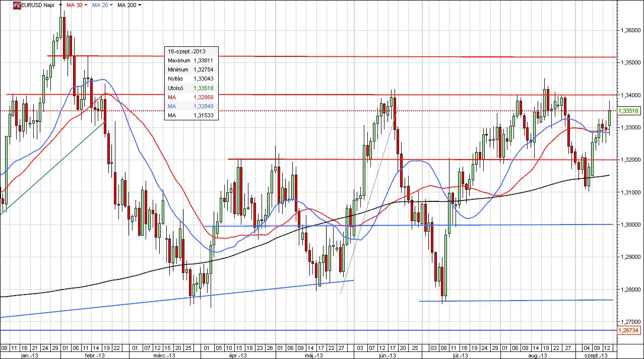Click the 1,28000 price axis label

(630, 289)
